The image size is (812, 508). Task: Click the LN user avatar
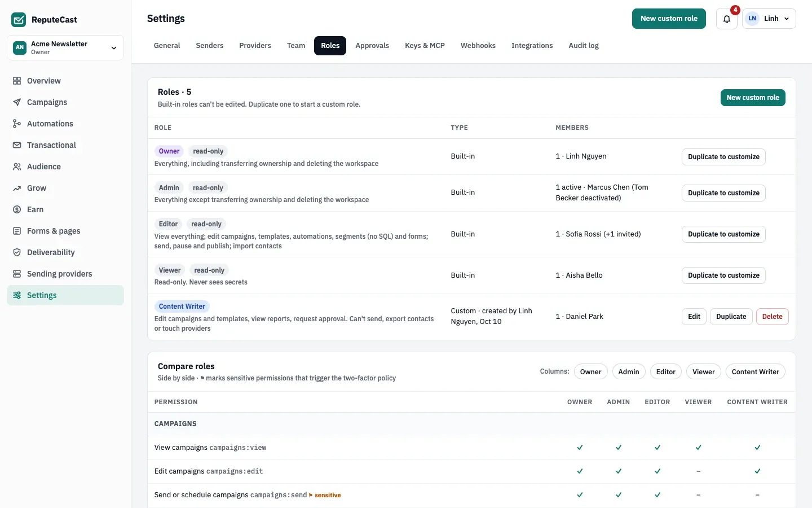point(752,19)
